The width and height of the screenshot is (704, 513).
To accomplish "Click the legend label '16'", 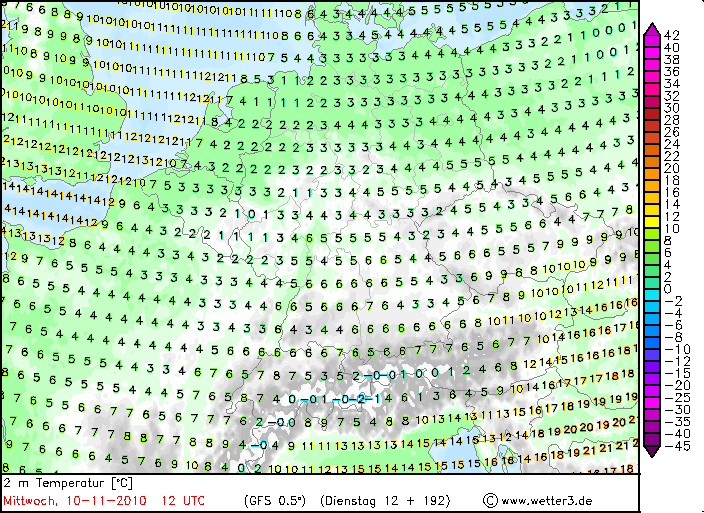I will (x=671, y=193).
